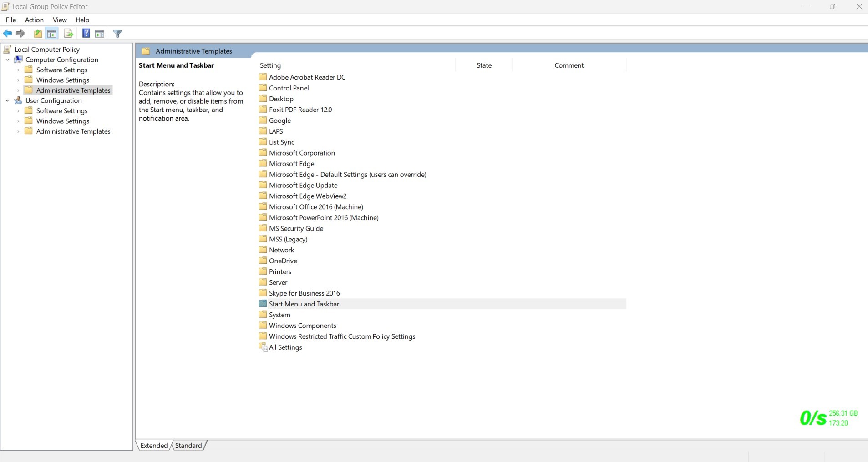Expand Administrative Templates under Computer Configuration
The height and width of the screenshot is (462, 868).
tap(18, 90)
